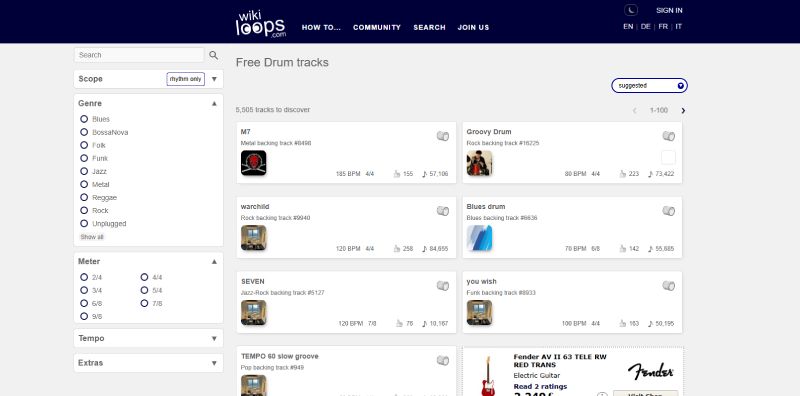Select Metal genre filter
The width and height of the screenshot is (800, 396).
point(84,184)
